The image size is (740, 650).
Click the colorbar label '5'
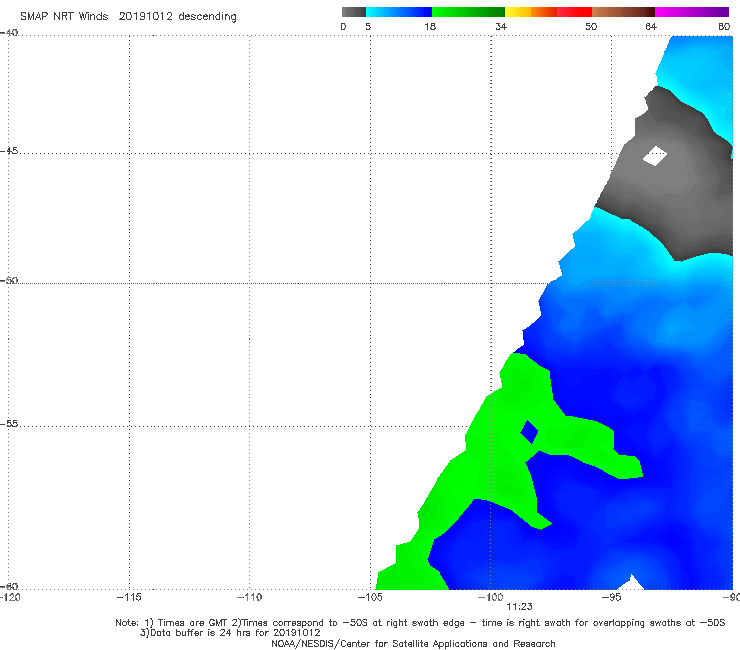tap(368, 26)
